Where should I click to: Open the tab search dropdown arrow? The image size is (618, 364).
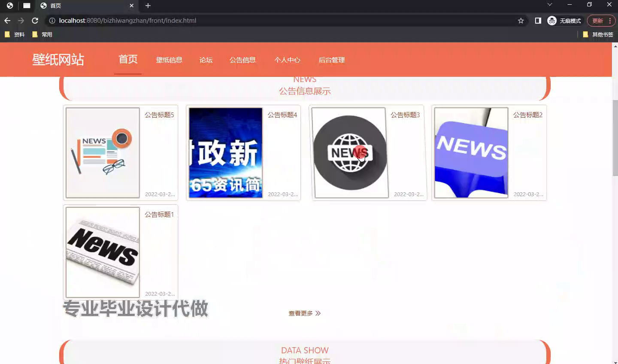549,5
